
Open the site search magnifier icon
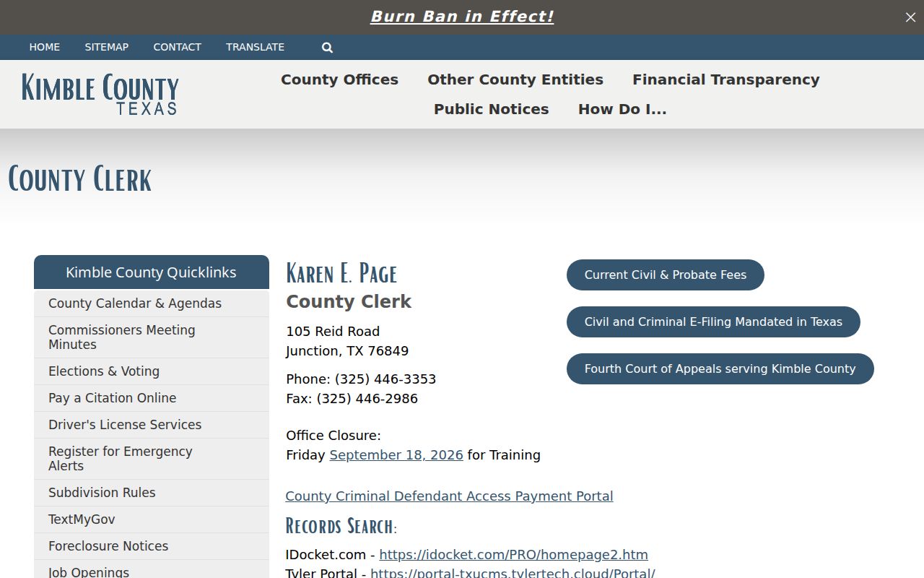point(327,48)
